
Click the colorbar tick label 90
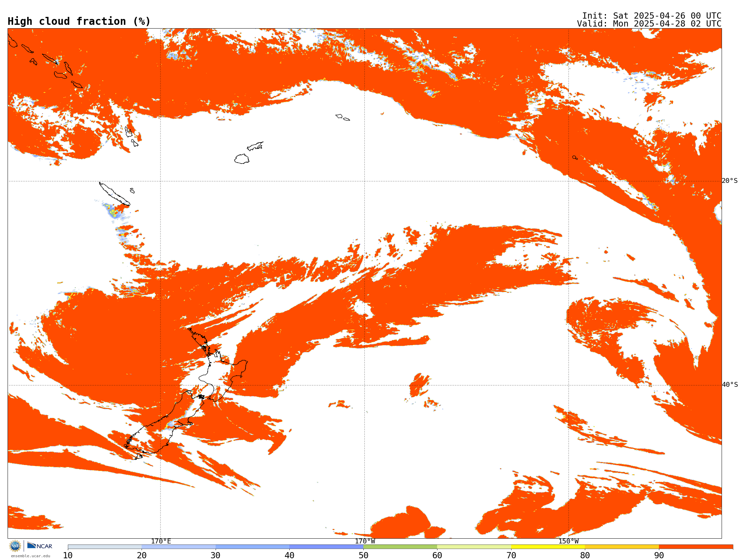point(659,556)
